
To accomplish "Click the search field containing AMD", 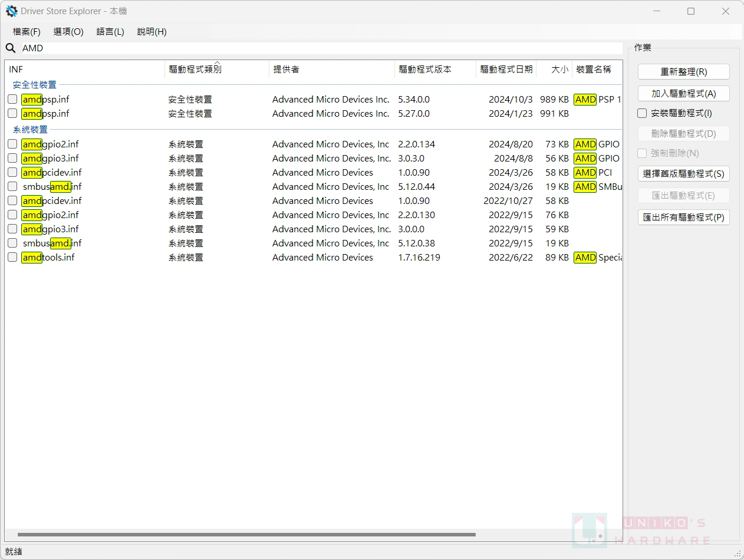I will (x=321, y=48).
